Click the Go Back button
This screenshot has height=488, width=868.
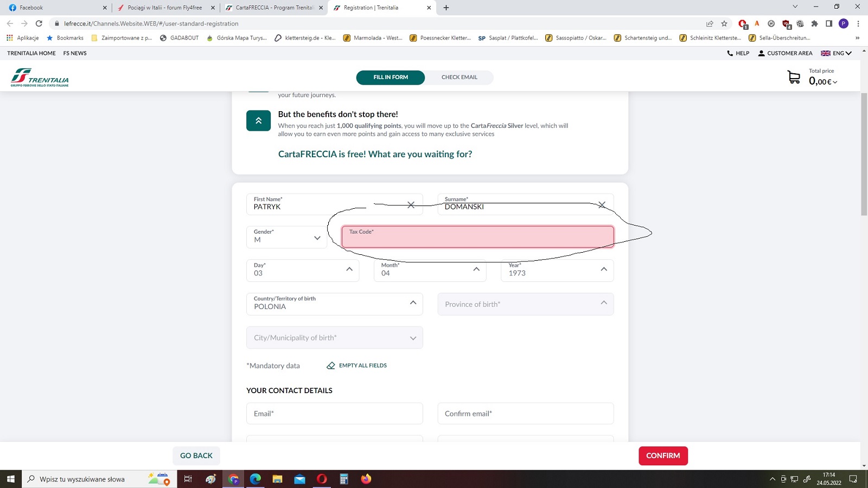[x=196, y=455]
